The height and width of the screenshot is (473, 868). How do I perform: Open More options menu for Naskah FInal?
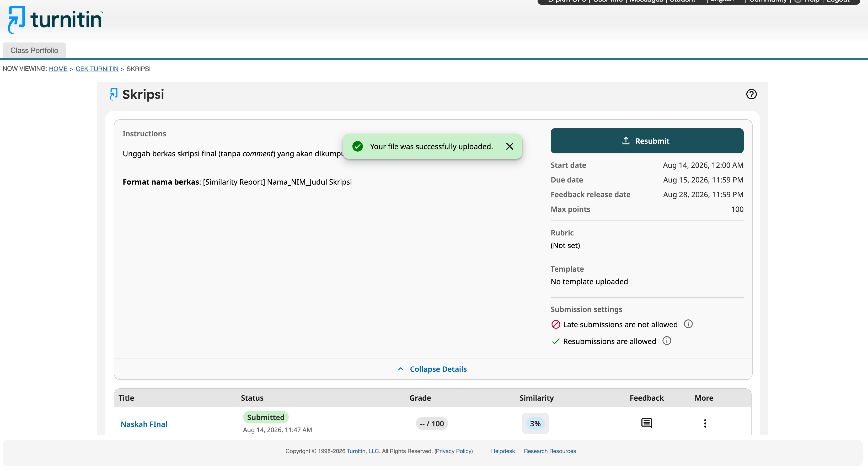click(x=705, y=423)
